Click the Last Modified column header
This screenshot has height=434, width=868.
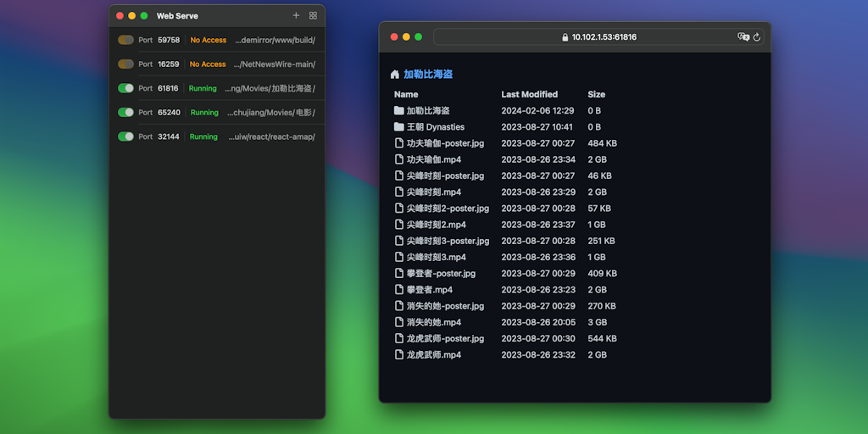pyautogui.click(x=529, y=94)
